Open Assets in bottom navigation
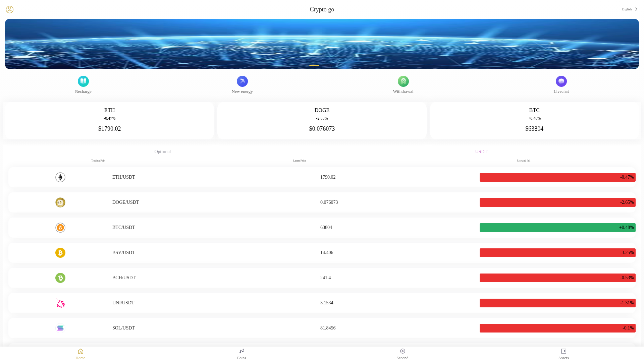This screenshot has width=644, height=362. pyautogui.click(x=563, y=354)
